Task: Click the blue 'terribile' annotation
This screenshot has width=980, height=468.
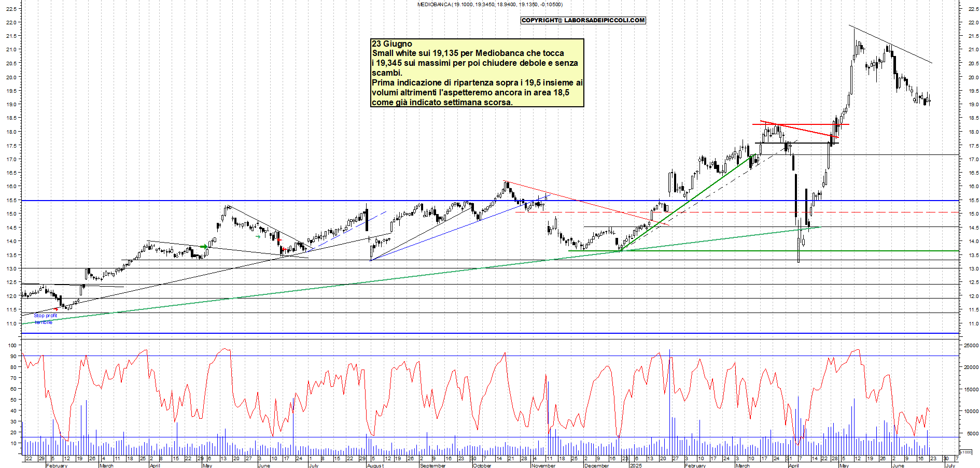Action: (x=44, y=322)
